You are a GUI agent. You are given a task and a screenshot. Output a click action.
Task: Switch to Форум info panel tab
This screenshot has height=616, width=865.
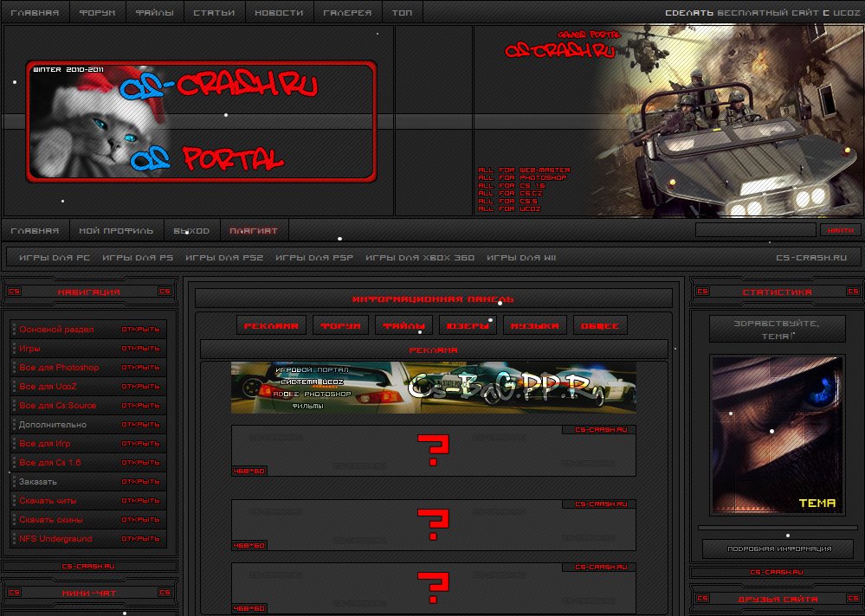click(340, 325)
